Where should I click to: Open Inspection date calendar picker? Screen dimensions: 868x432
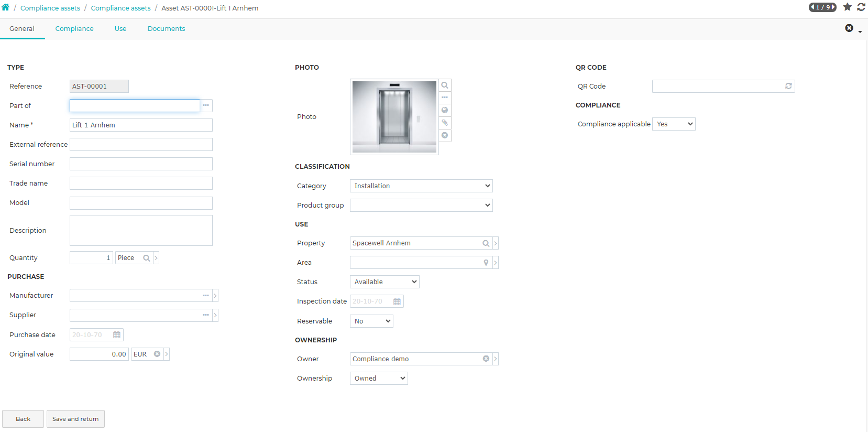(x=397, y=301)
